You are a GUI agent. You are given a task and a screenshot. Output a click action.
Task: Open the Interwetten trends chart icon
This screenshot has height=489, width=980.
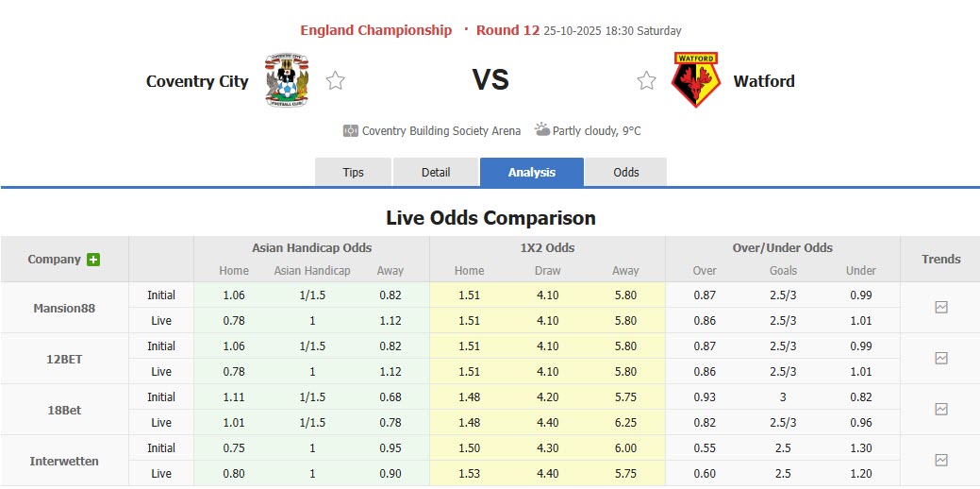tap(940, 461)
